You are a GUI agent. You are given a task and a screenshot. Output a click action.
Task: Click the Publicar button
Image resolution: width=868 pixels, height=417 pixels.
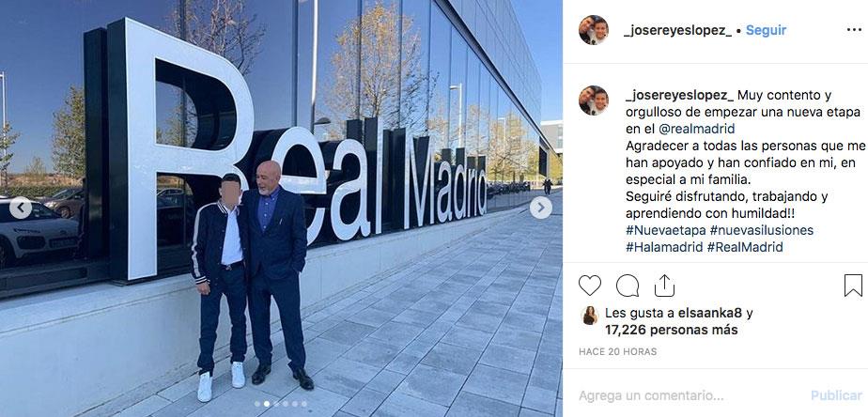pyautogui.click(x=836, y=396)
